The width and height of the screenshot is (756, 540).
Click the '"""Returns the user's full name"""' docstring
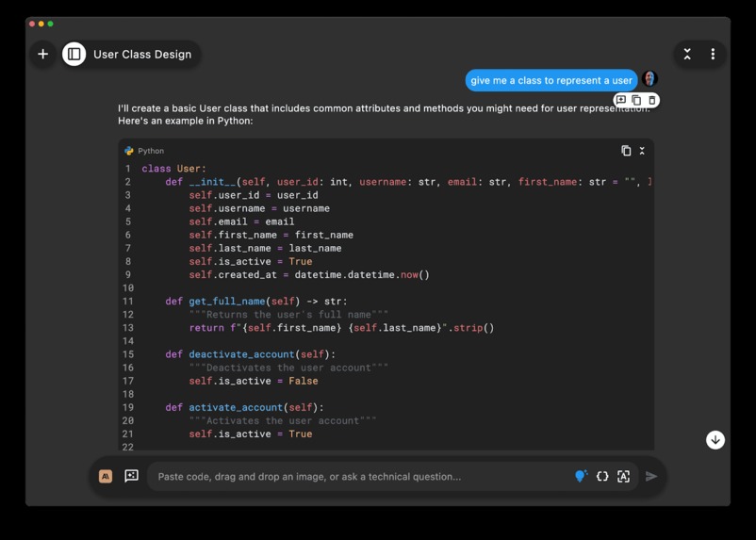coord(288,315)
